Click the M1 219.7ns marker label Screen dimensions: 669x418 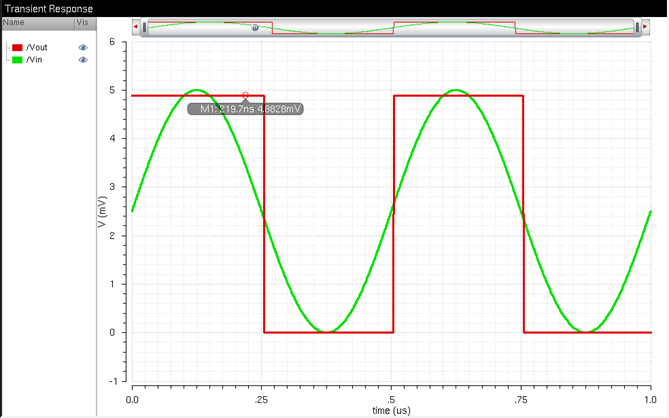coord(245,108)
